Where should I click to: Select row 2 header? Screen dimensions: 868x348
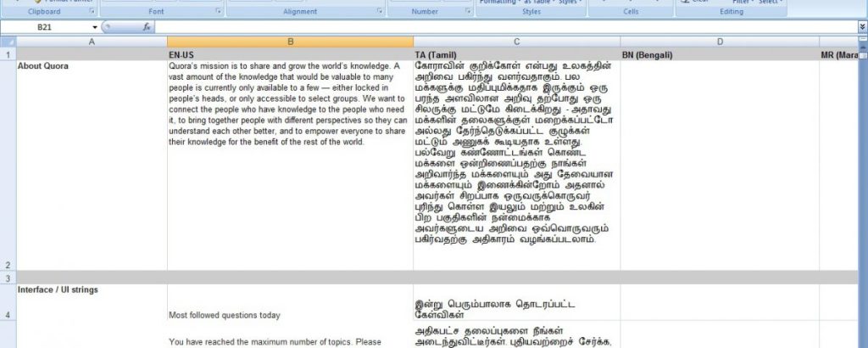8,166
